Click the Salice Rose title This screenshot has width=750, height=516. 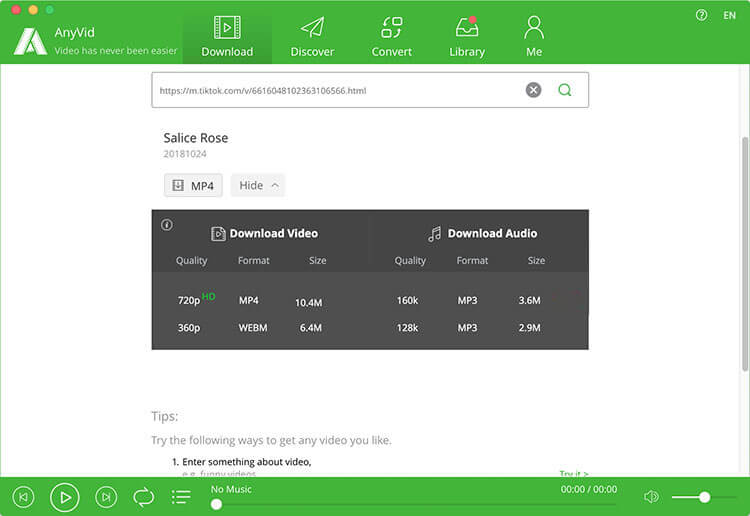click(196, 138)
